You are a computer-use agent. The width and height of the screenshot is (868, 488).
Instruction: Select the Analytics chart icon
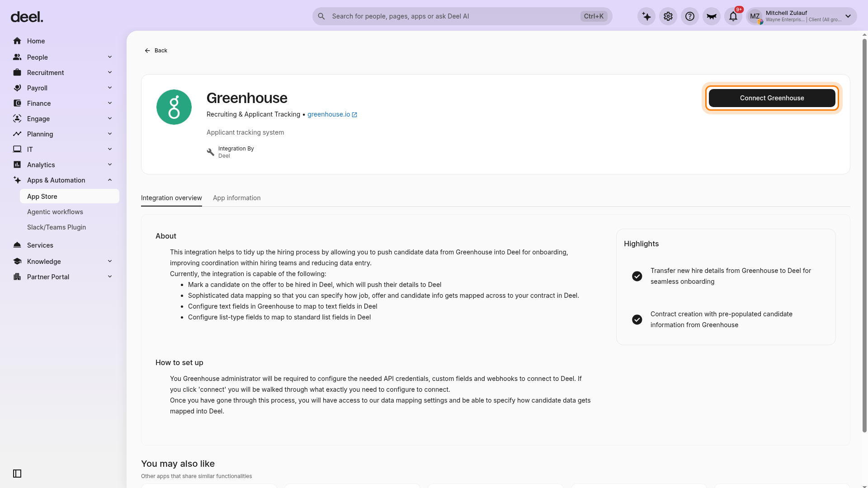[17, 165]
